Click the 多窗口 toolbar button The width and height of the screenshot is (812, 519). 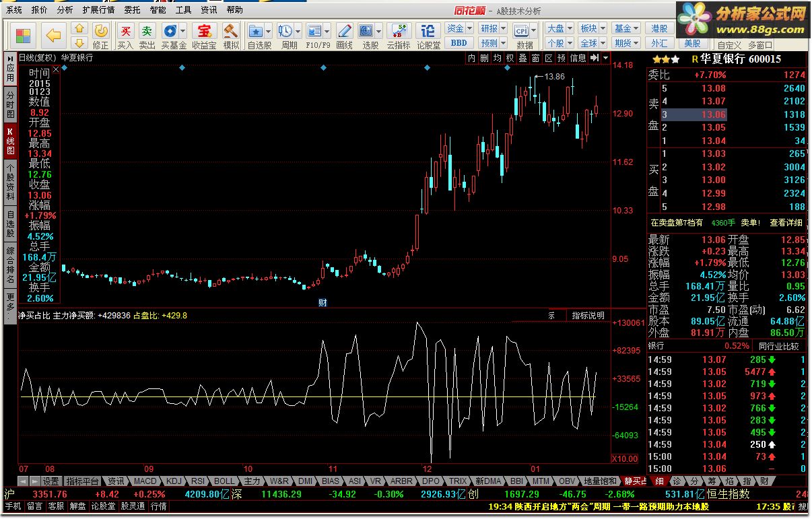click(760, 45)
